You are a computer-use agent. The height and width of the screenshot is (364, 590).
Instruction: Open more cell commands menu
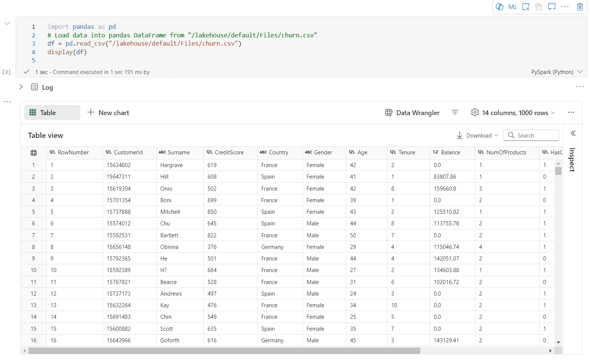[565, 7]
